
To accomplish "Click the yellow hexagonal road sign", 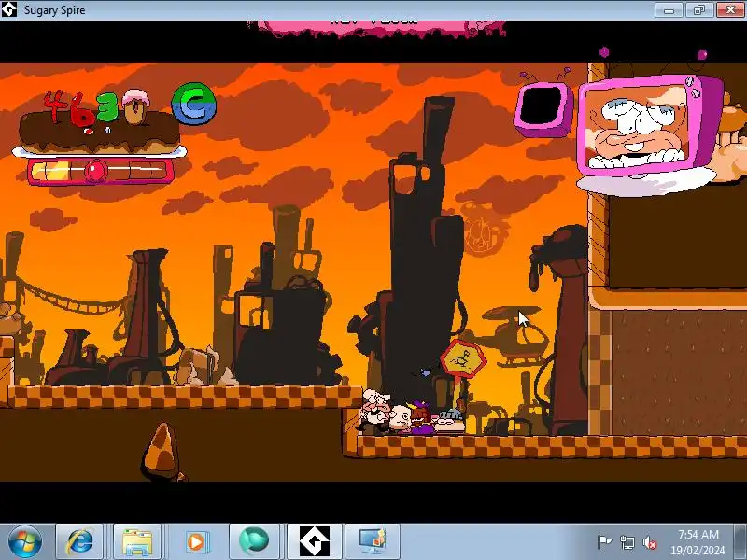I will pyautogui.click(x=463, y=359).
